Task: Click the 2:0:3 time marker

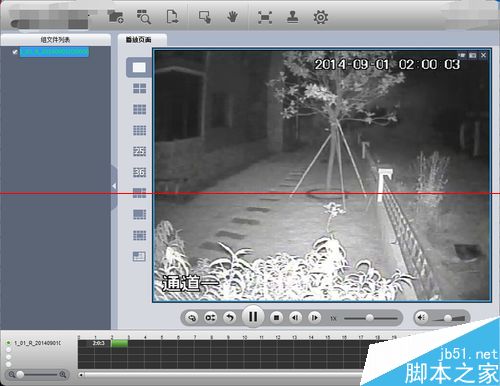Action: click(x=99, y=343)
